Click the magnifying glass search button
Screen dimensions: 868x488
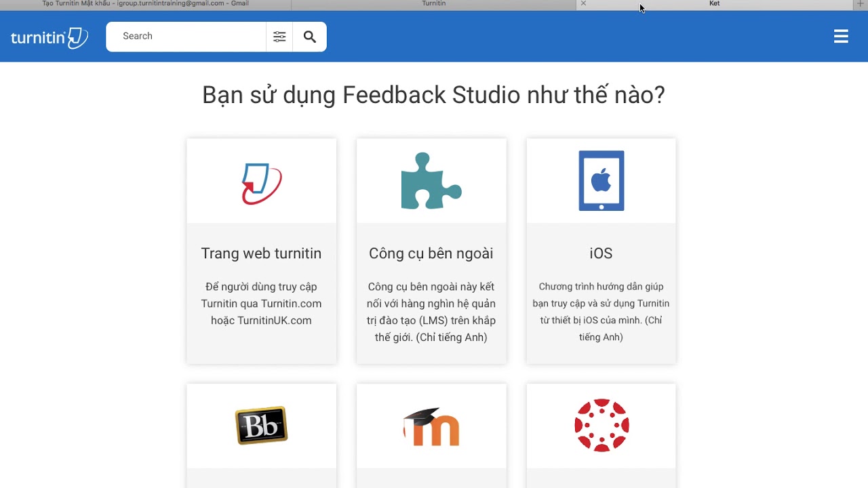pos(310,37)
